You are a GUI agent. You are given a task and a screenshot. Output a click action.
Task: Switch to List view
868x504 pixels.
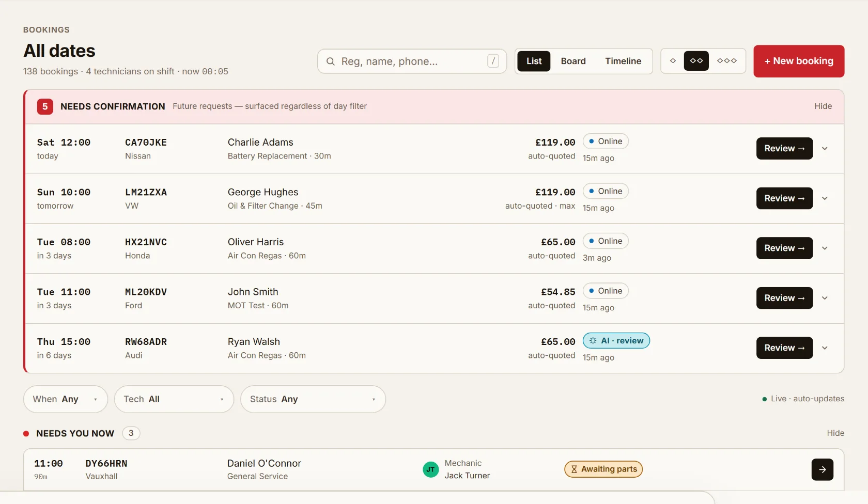[534, 61]
